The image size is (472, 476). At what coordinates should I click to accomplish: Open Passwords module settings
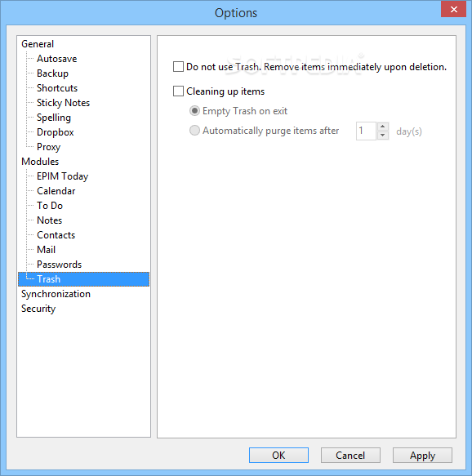59,265
